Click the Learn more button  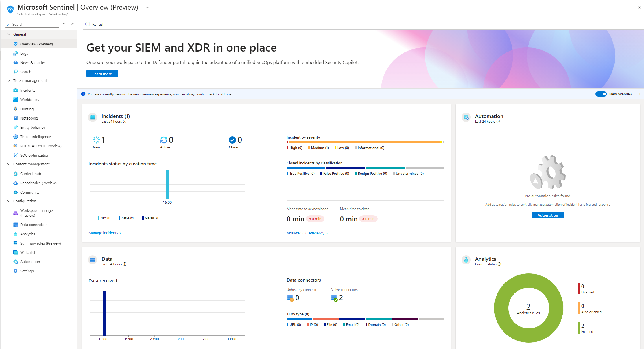tap(102, 74)
